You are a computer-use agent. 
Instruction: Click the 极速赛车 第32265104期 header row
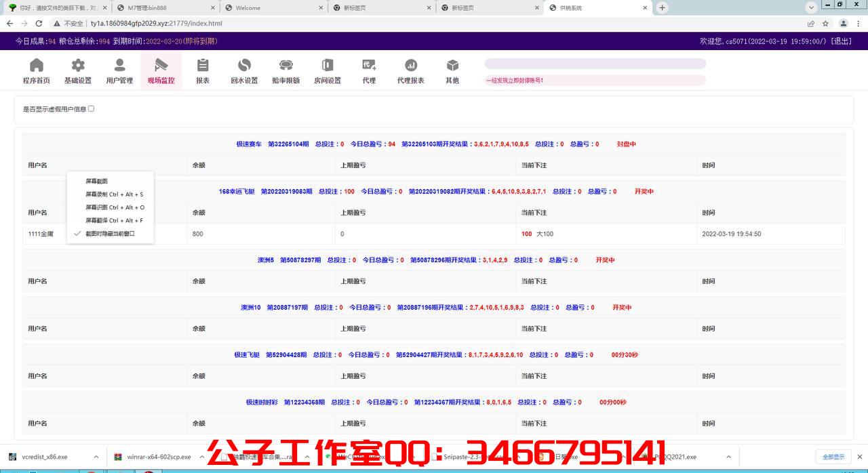pyautogui.click(x=434, y=144)
